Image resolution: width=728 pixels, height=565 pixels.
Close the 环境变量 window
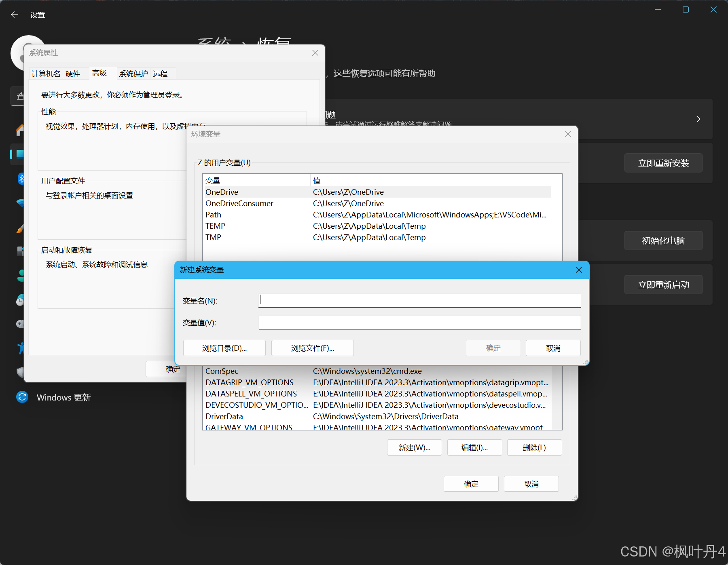point(568,134)
